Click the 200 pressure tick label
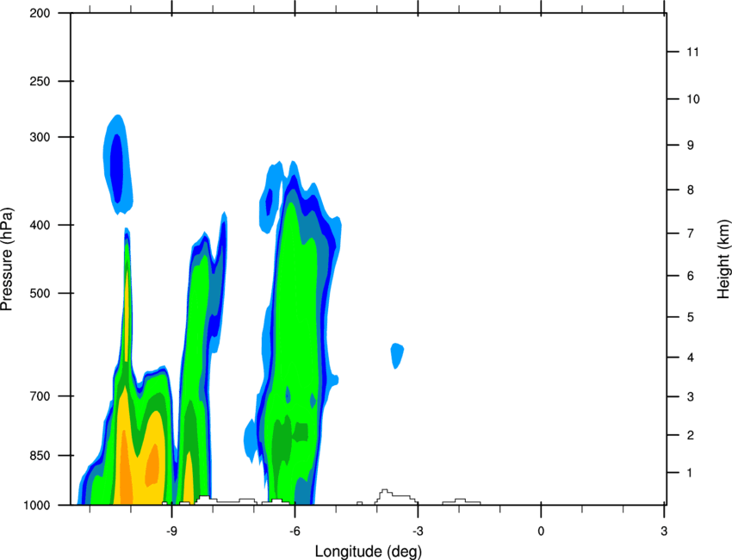Viewport: 732px width, 560px height. (x=40, y=13)
